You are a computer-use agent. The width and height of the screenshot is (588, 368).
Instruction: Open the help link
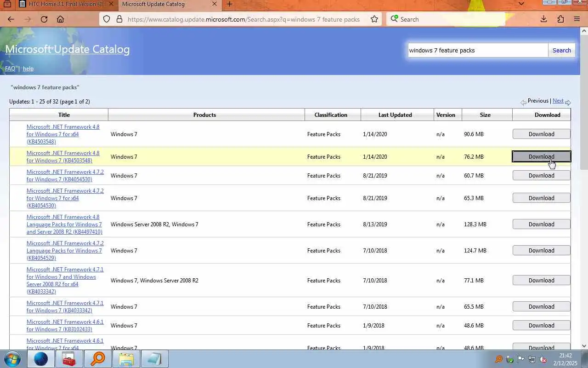click(x=28, y=69)
